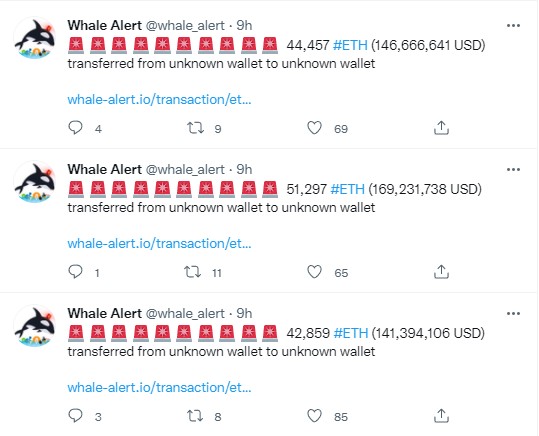Open whale-alert.io link in the 146,666,641 USD tweet
Screen dimensions: 539x436
point(160,100)
